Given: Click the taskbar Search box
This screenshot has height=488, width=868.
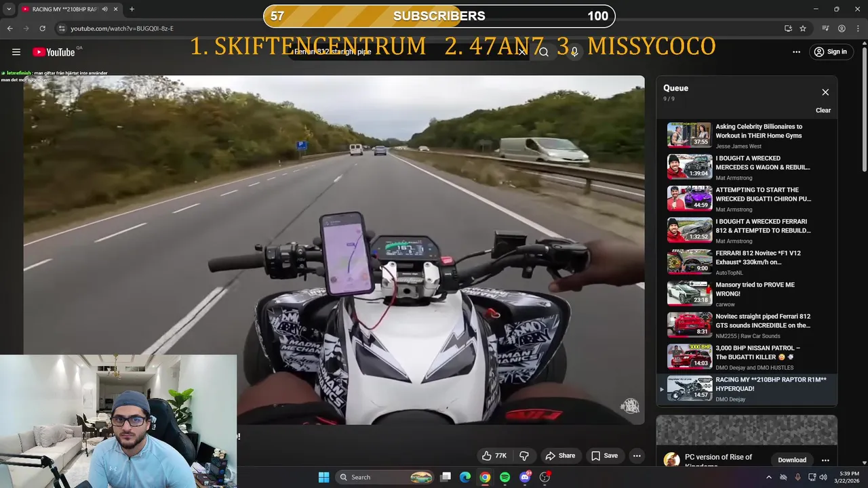Looking at the screenshot, I should point(384,477).
